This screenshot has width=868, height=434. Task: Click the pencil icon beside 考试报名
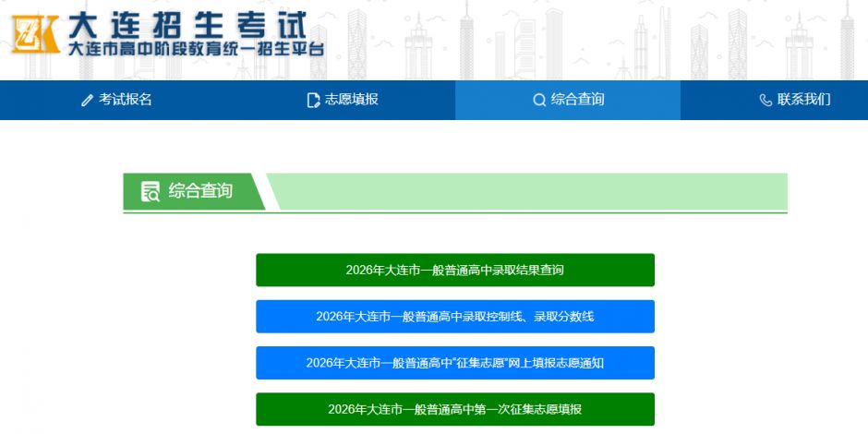pyautogui.click(x=87, y=101)
